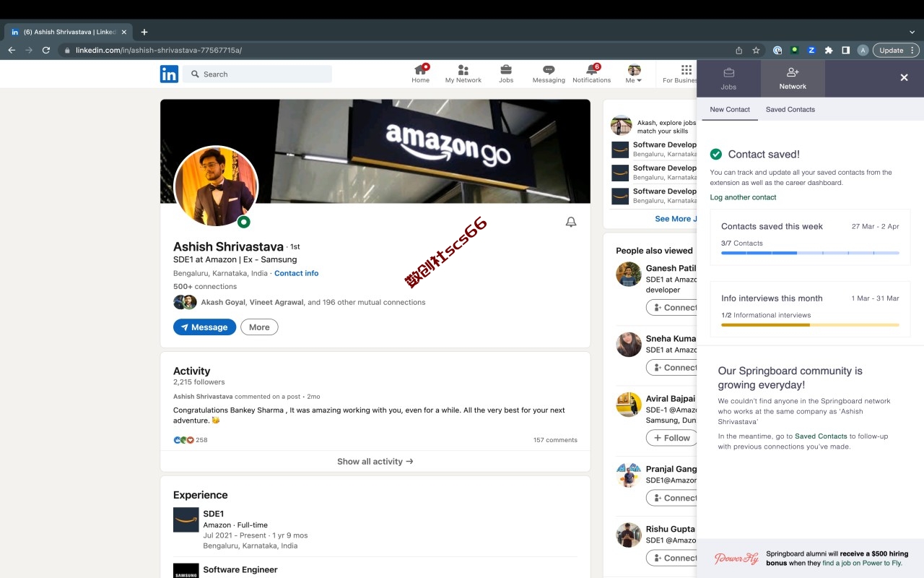The width and height of the screenshot is (924, 578).
Task: Connect with Rishu Gupta
Action: (672, 558)
